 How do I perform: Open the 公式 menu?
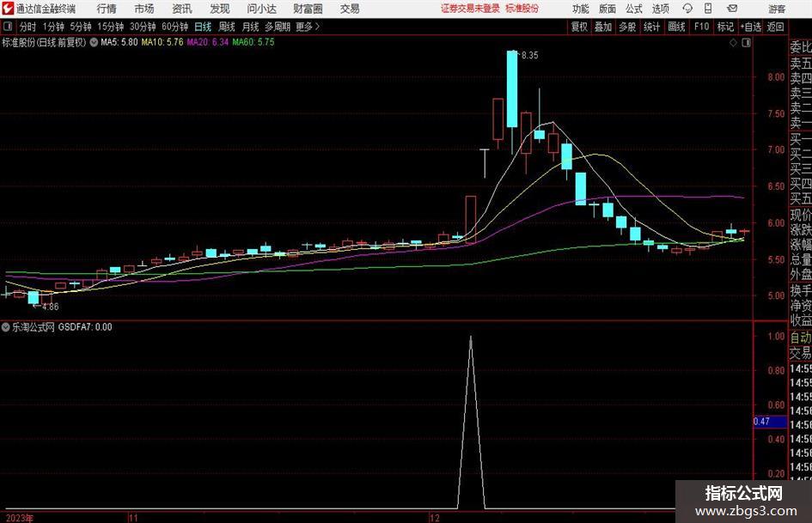tap(633, 9)
